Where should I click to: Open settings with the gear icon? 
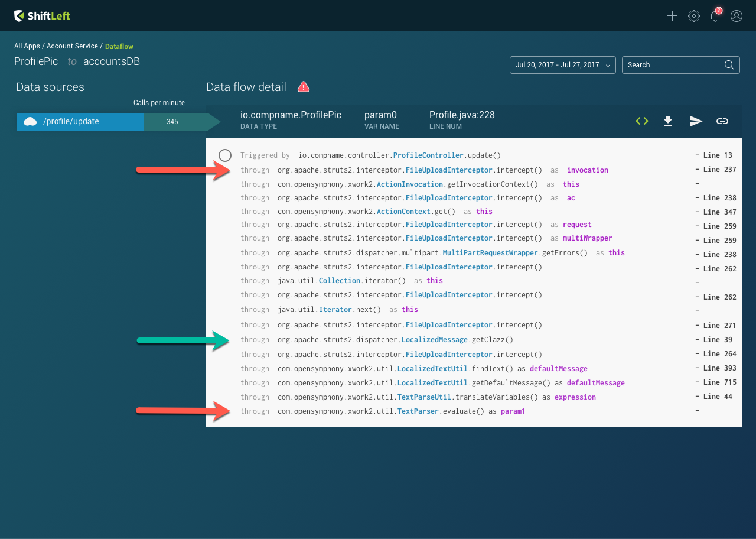(693, 16)
